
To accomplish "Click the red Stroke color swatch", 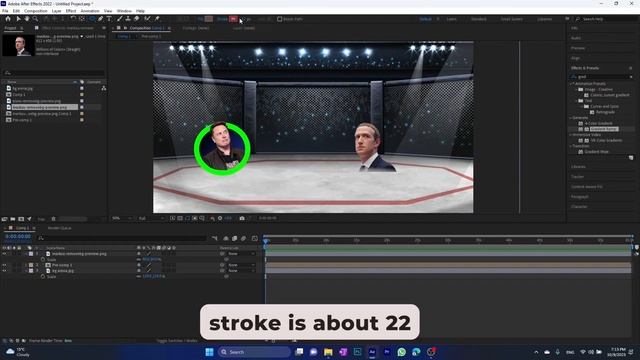I will tap(233, 19).
